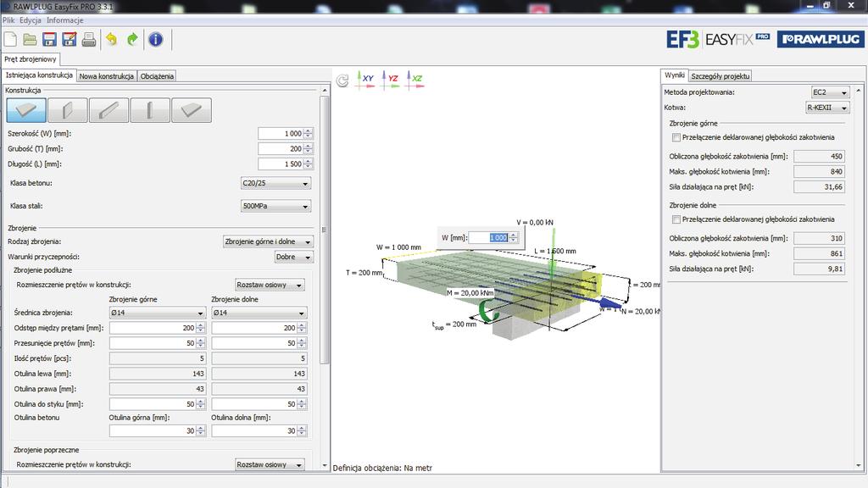
Task: Toggle declared anchorage depth for Zbrojenie górne
Action: [x=676, y=137]
